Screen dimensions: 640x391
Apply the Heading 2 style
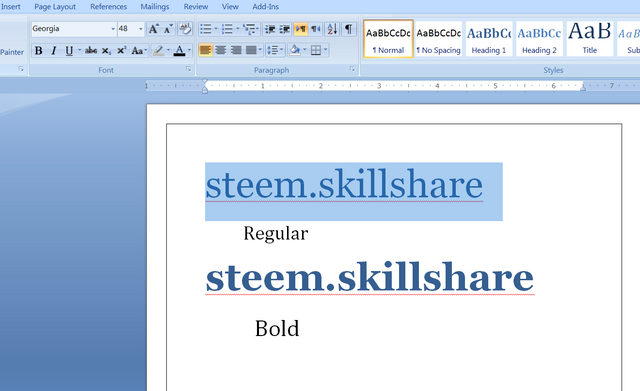[539, 39]
